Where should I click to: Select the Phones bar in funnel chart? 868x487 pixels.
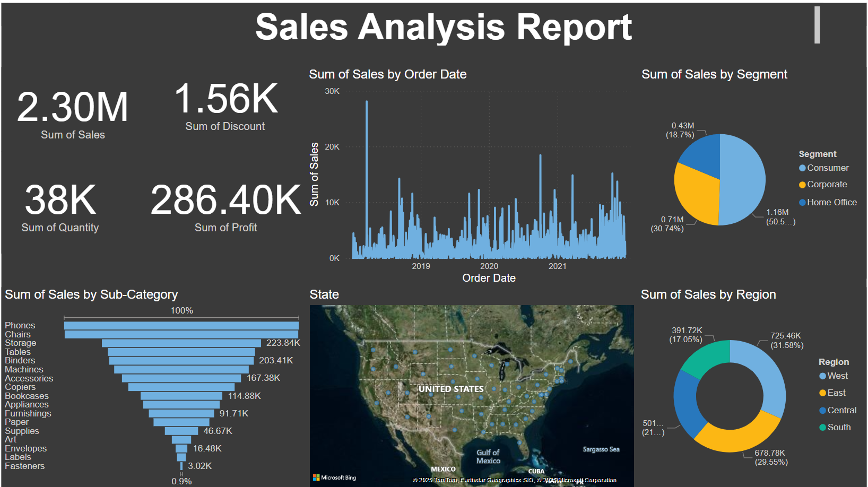point(181,326)
